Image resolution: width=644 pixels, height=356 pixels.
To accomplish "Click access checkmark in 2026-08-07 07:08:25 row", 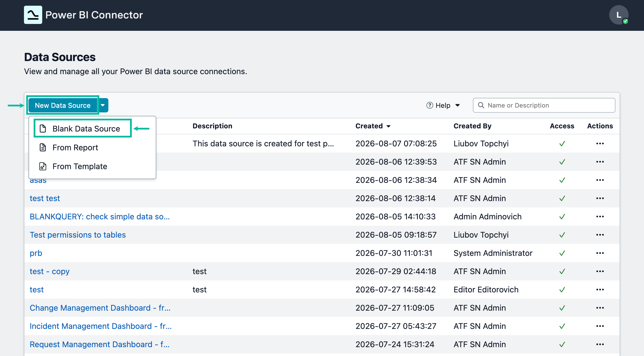I will click(562, 143).
